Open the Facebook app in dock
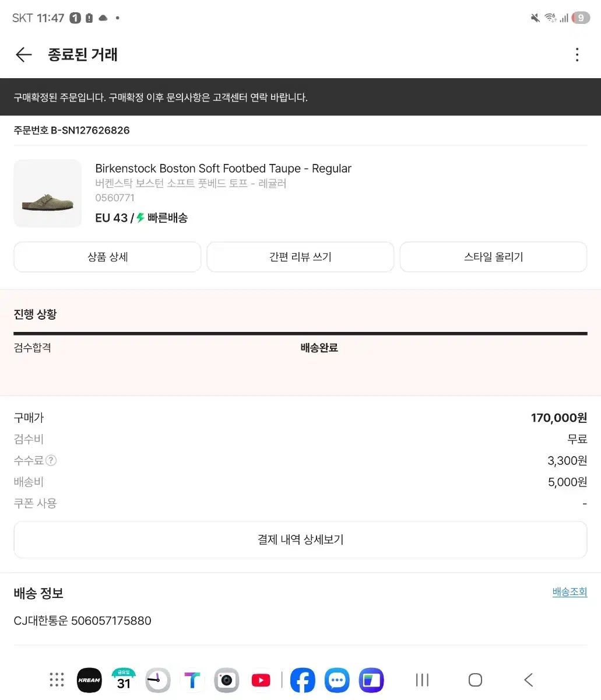Viewport: 601px width, 700px height. tap(303, 680)
